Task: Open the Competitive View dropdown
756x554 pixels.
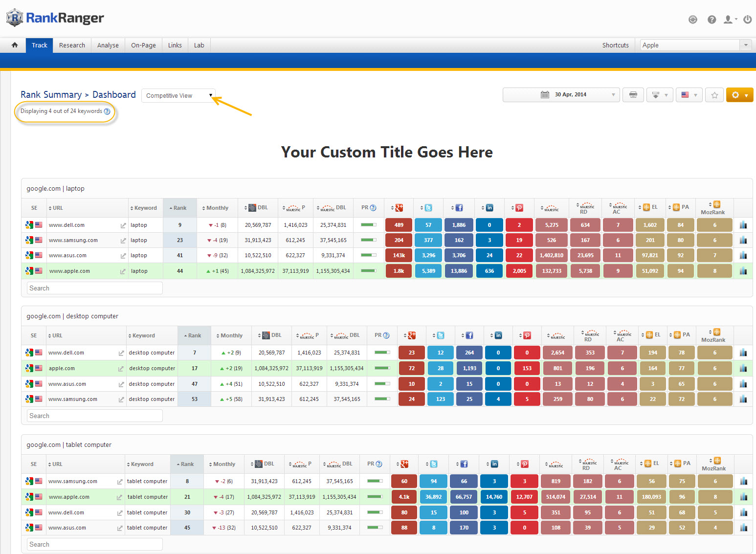Action: click(178, 95)
